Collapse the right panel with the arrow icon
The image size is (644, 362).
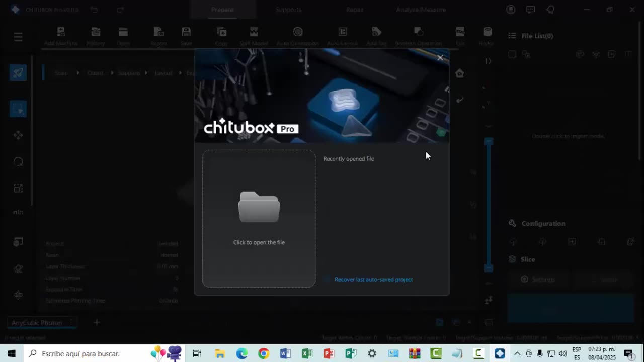488,61
